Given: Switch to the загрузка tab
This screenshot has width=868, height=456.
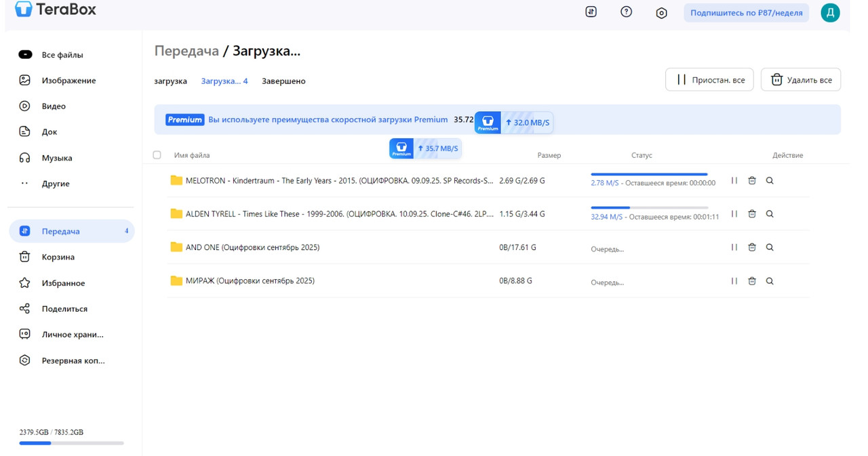Looking at the screenshot, I should (x=170, y=81).
